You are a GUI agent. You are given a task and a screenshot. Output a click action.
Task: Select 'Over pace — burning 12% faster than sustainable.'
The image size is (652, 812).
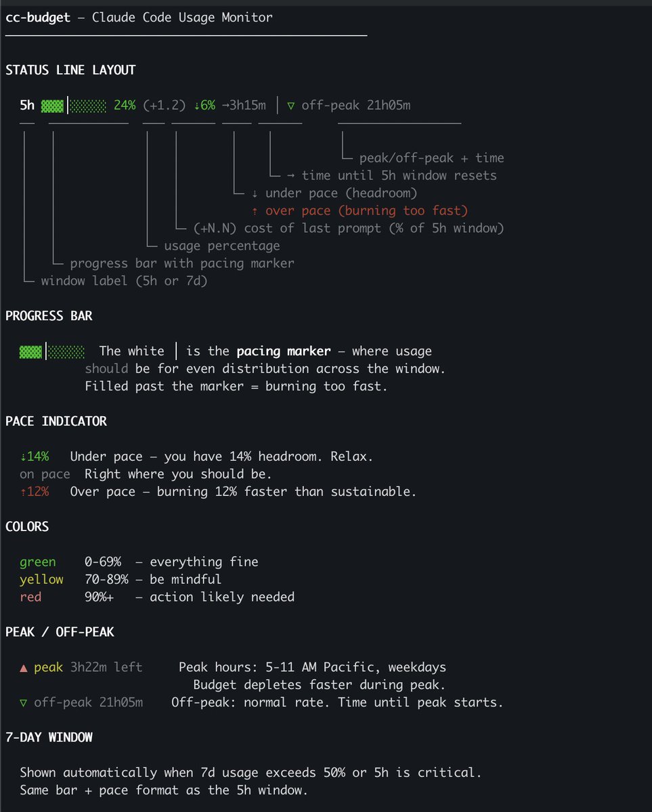[x=243, y=491]
